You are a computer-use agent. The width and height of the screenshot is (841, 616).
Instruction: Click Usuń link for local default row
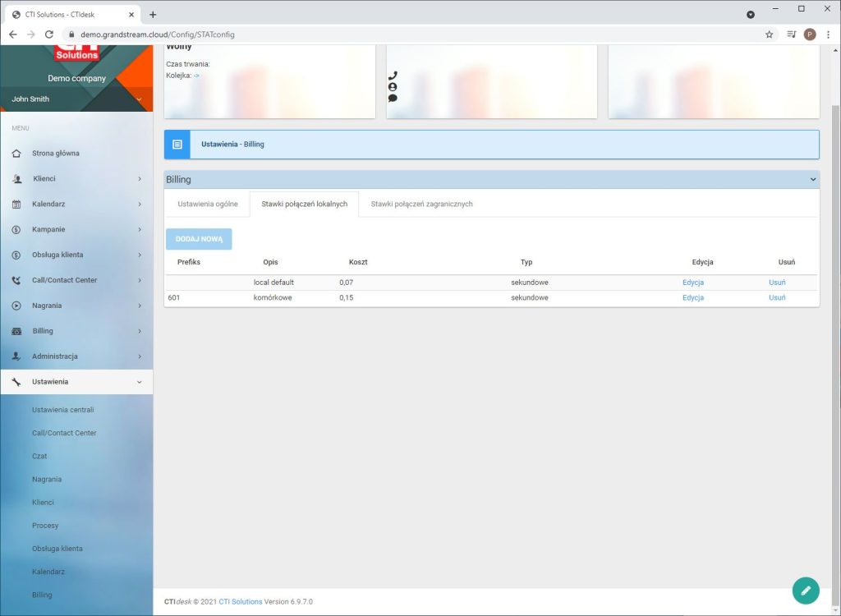point(777,283)
